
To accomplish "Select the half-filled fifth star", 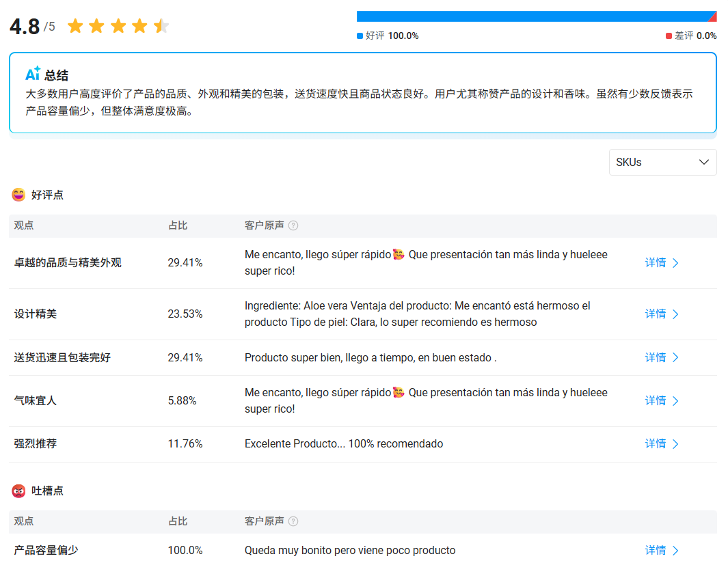I will 161,25.
